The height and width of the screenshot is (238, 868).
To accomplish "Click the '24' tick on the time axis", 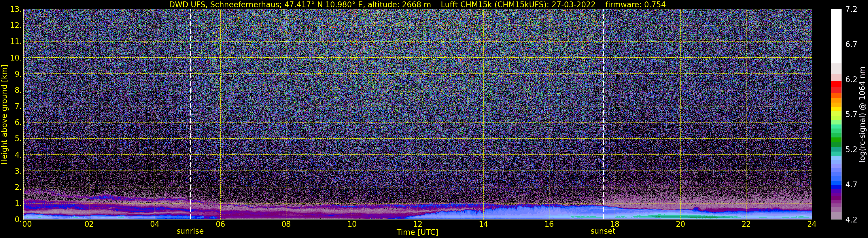I will click(812, 224).
